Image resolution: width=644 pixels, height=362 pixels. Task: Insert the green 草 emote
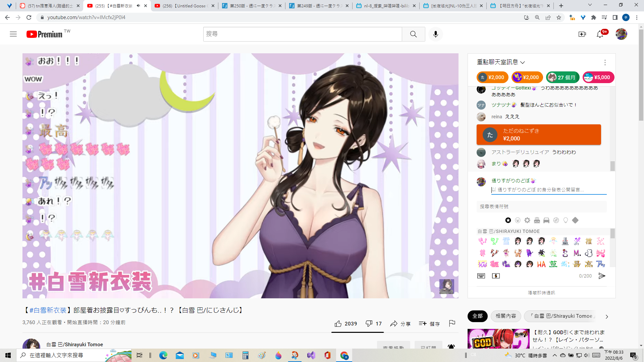553,264
